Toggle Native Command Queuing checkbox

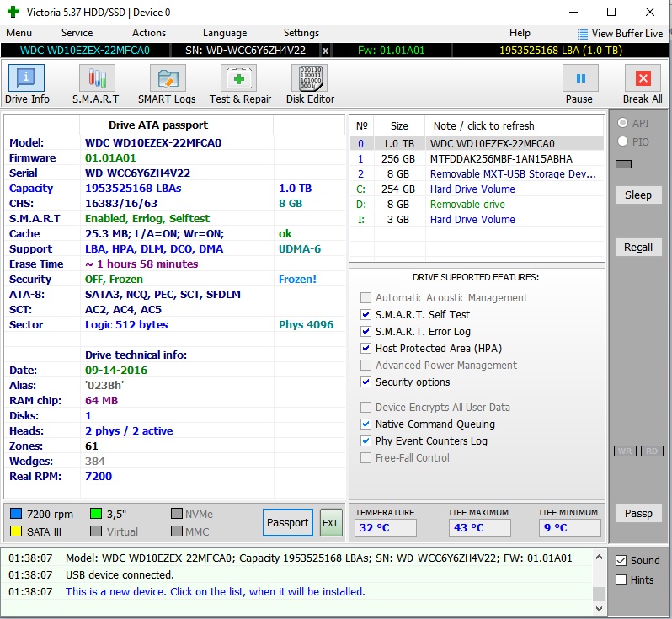pyautogui.click(x=365, y=424)
